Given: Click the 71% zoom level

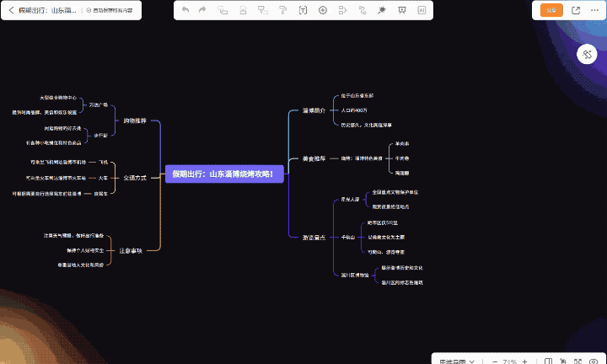Looking at the screenshot, I should click(509, 361).
